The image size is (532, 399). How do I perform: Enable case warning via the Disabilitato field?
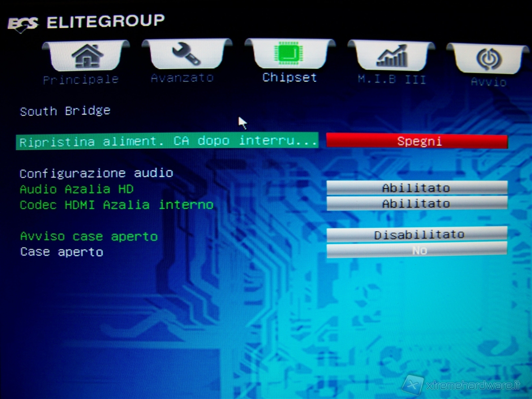coord(417,235)
